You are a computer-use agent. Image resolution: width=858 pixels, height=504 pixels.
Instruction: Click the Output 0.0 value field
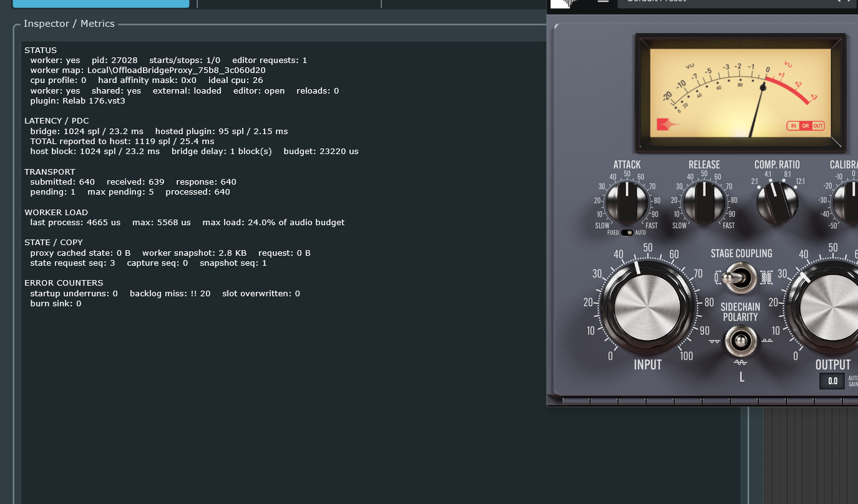click(x=832, y=381)
